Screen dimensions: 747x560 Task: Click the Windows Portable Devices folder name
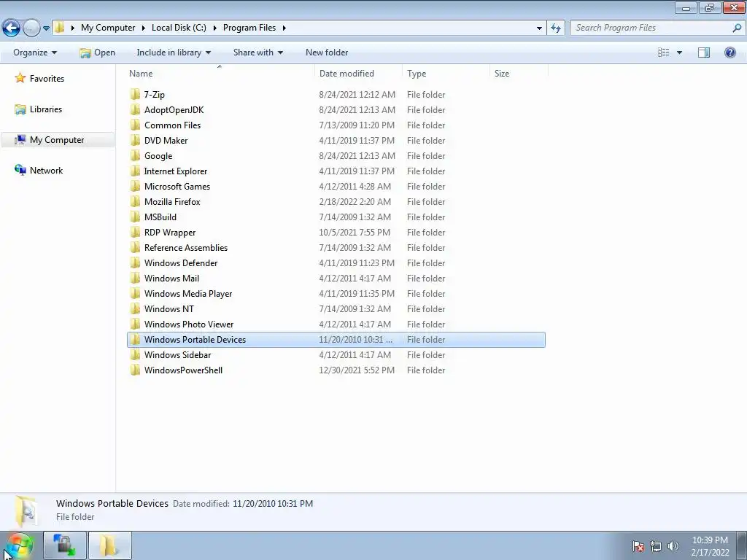[195, 340]
